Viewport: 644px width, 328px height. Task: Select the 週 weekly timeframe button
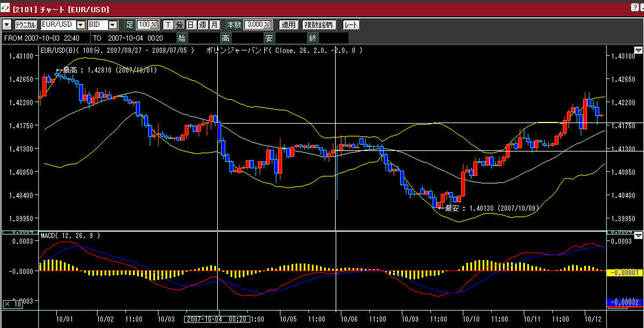coord(203,25)
